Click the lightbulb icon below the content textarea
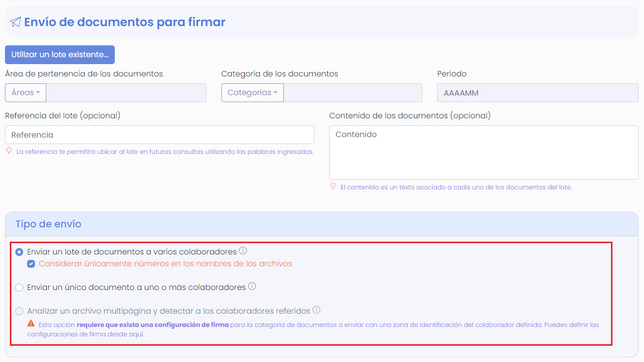This screenshot has width=644, height=362. [x=333, y=186]
